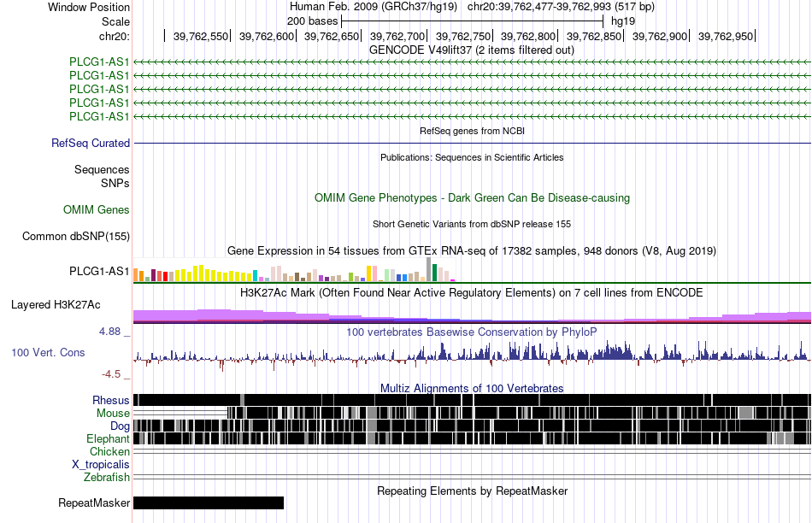Click the GTEx expression bar chart

click(294, 270)
